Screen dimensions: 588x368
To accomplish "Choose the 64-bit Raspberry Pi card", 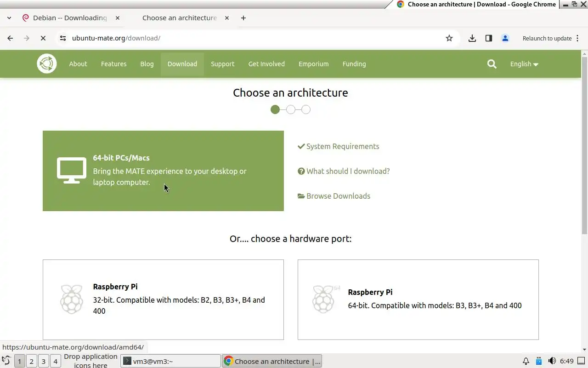I will (x=418, y=299).
